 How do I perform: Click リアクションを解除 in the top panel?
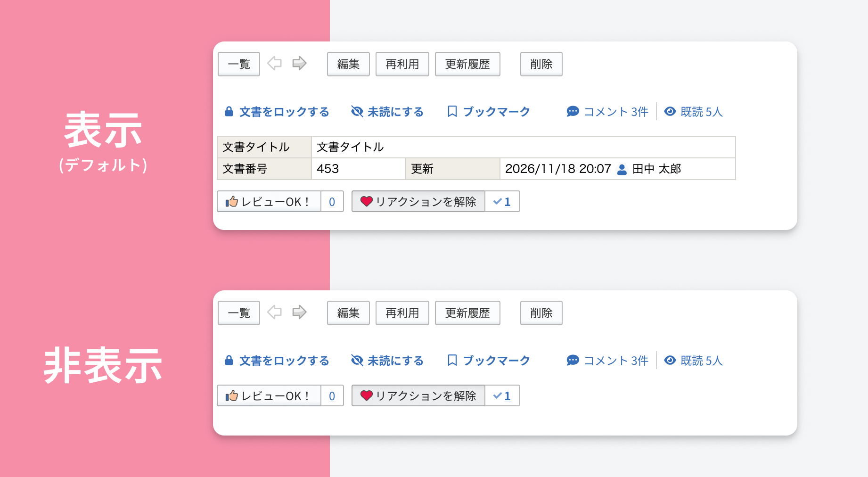tap(418, 202)
